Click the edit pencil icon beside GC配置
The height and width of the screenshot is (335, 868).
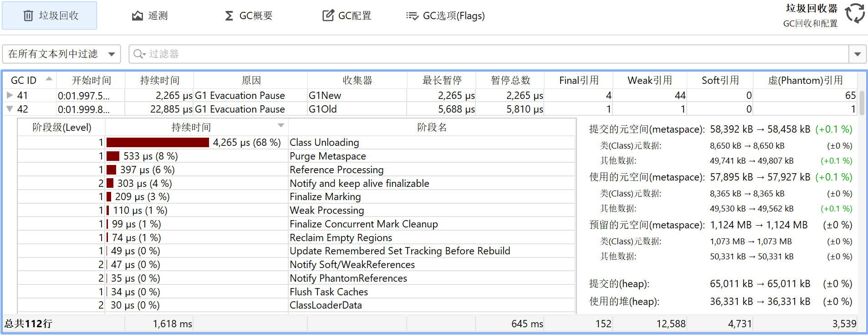click(x=328, y=16)
